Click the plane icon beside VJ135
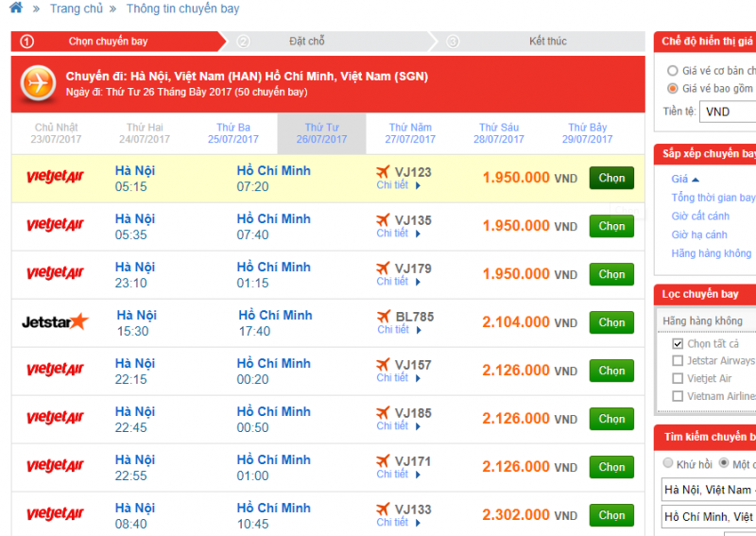This screenshot has width=756, height=536. (x=383, y=219)
